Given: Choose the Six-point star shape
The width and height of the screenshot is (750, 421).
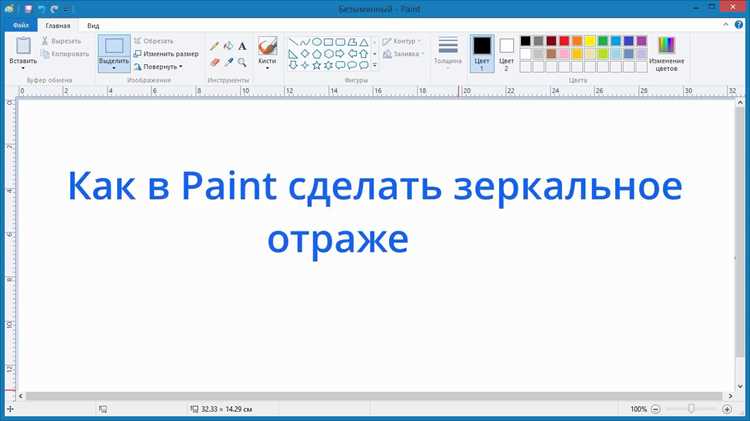Looking at the screenshot, I should pyautogui.click(x=328, y=65).
